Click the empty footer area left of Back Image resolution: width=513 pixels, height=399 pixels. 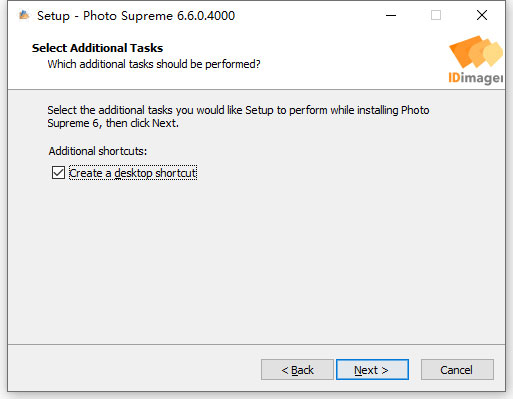pyautogui.click(x=133, y=370)
